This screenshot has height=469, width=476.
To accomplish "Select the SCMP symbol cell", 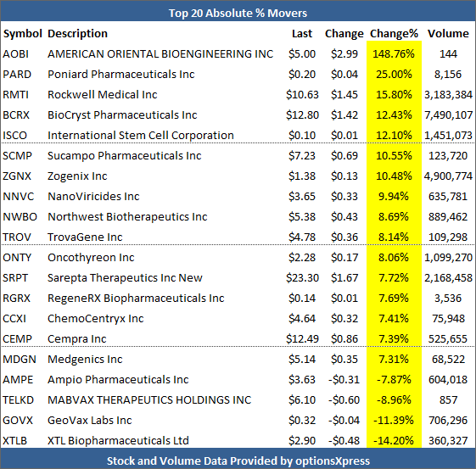I will pyautogui.click(x=17, y=155).
